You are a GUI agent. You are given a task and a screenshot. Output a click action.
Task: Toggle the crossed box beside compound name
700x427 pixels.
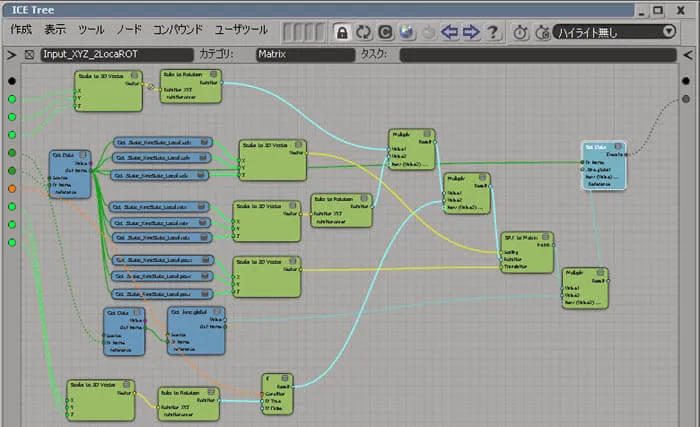[x=29, y=55]
